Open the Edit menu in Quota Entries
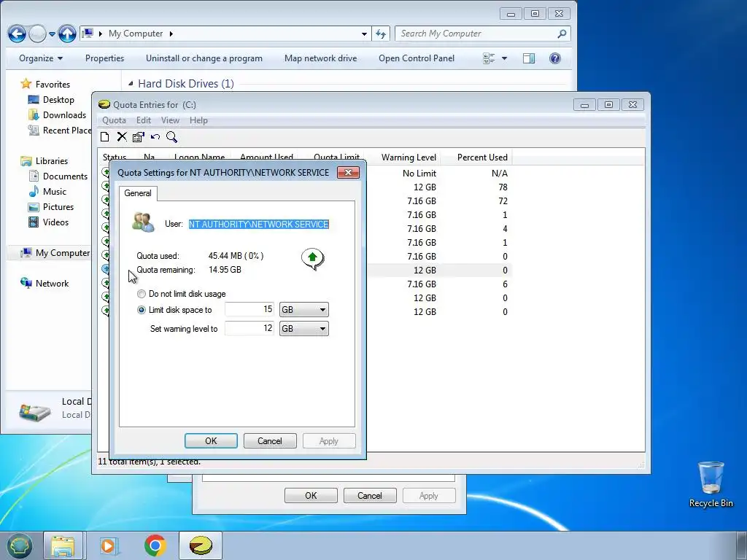Image resolution: width=747 pixels, height=560 pixels. (144, 120)
